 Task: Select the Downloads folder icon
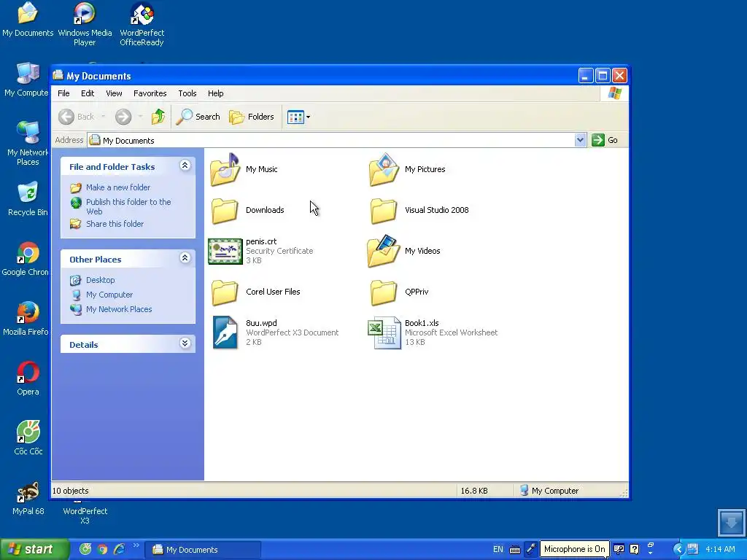225,211
